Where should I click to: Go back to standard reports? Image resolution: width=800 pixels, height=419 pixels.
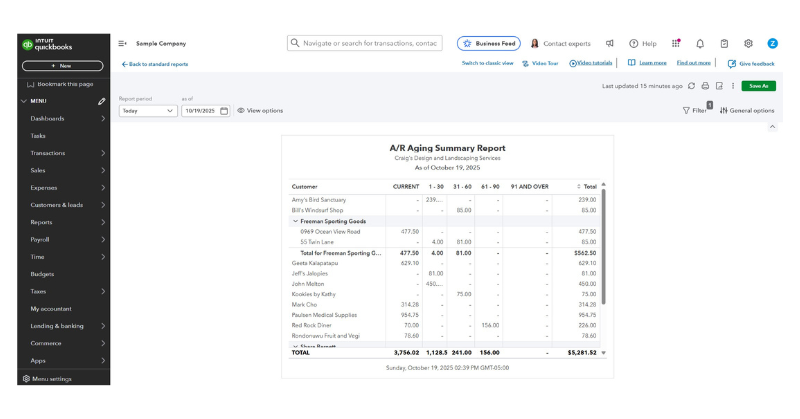point(155,64)
